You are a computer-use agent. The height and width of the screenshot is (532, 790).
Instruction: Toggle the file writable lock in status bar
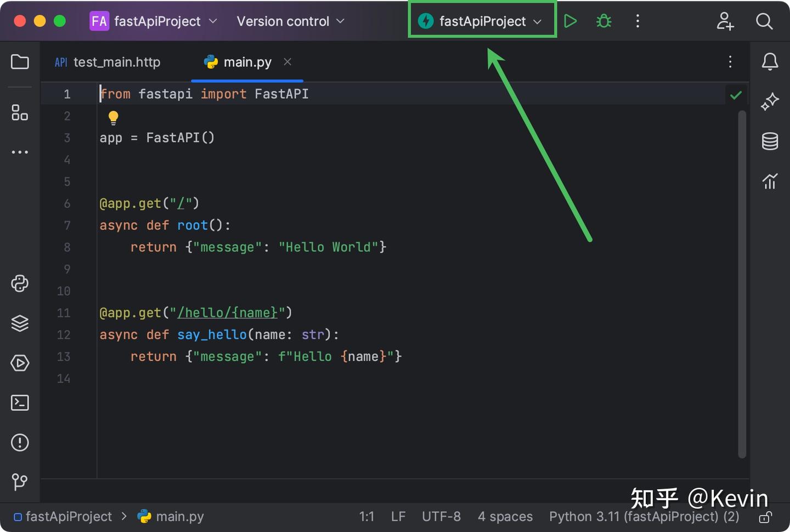766,517
